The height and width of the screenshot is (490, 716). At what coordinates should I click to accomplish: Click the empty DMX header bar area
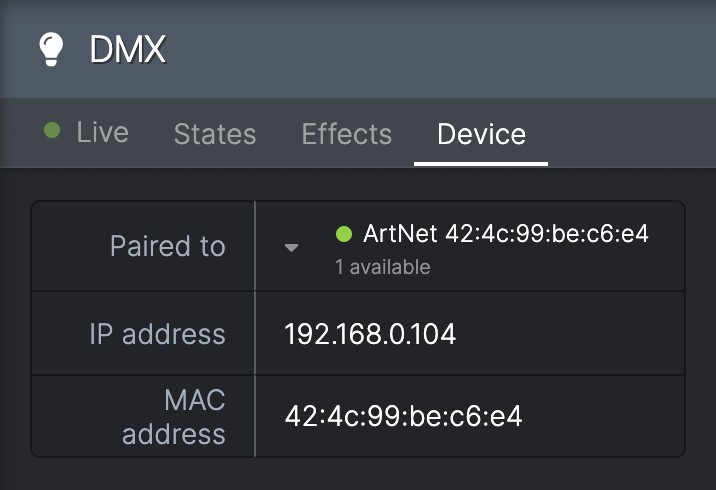[x=438, y=49]
